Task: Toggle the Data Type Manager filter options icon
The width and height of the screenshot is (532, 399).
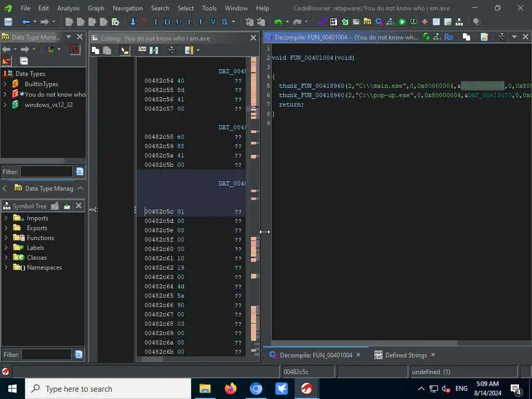Action: (79, 171)
